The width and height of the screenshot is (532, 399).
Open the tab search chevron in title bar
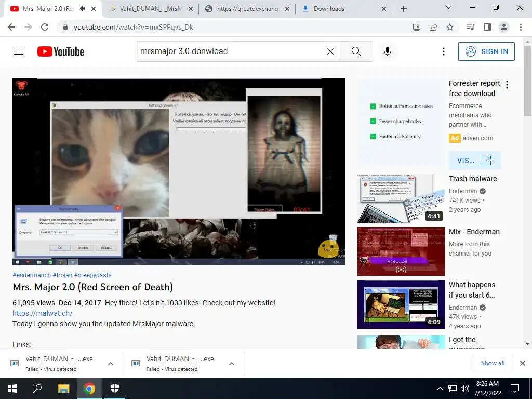pos(448,7)
